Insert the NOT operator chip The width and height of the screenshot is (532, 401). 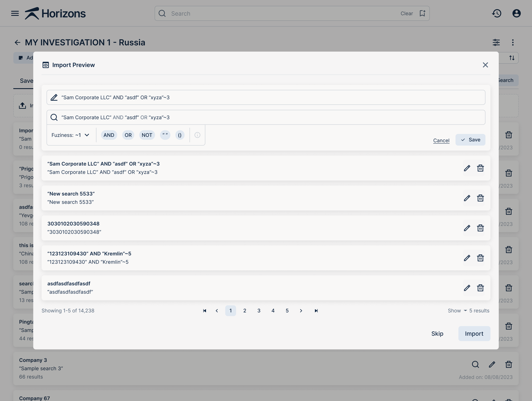tap(147, 135)
